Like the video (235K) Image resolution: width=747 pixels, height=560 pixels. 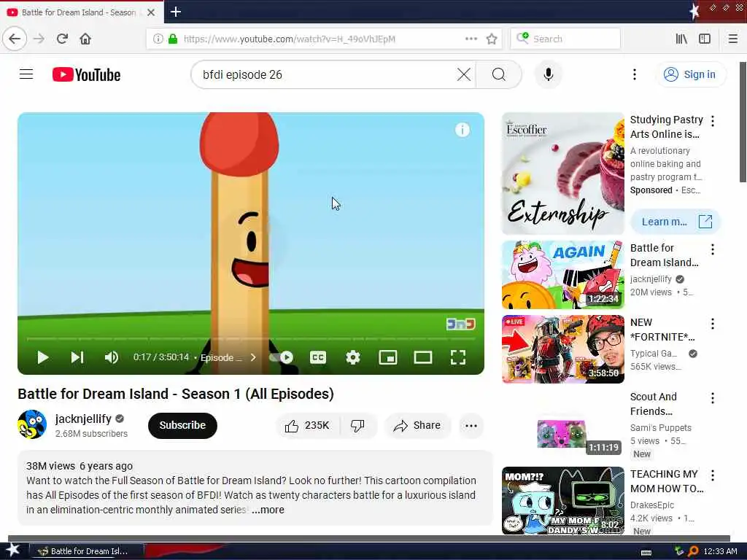307,425
